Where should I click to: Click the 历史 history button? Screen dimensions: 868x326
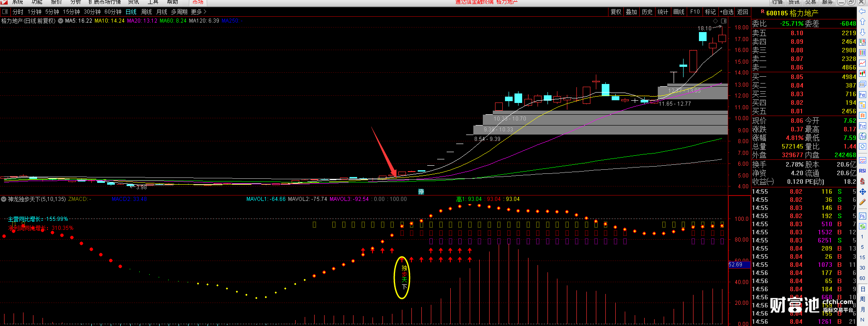[x=647, y=12]
